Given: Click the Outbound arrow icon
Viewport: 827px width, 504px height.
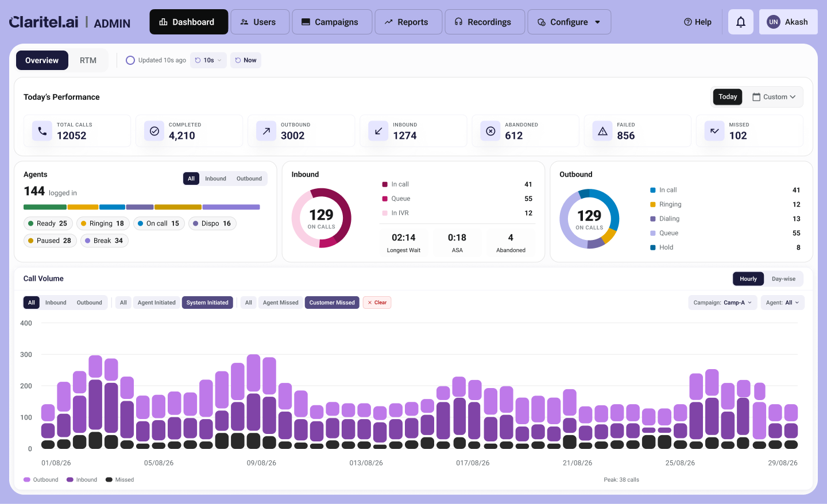Looking at the screenshot, I should coord(266,131).
